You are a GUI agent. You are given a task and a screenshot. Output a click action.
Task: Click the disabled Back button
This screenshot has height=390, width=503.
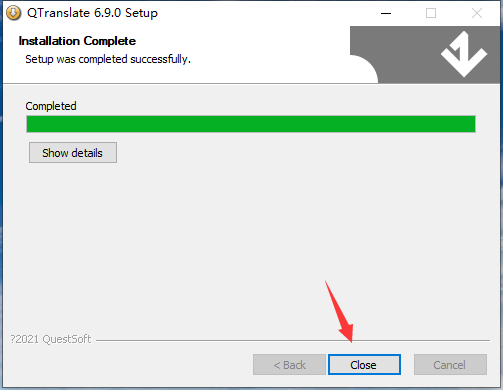(x=289, y=365)
